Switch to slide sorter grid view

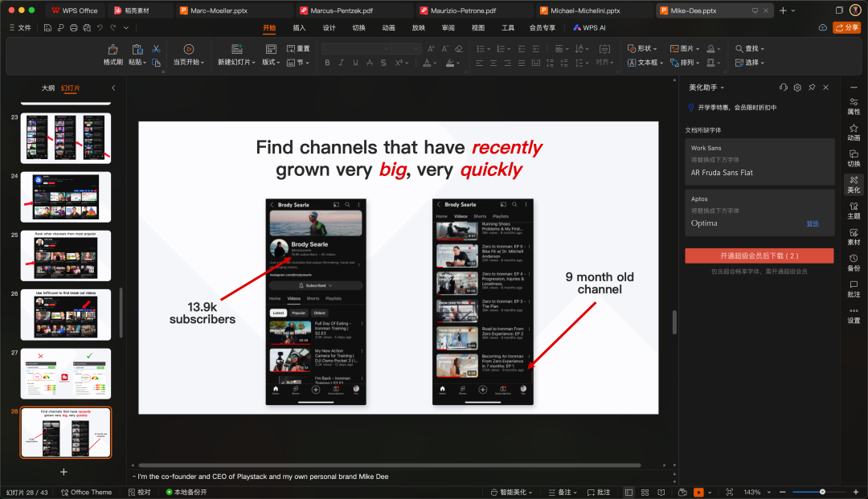645,493
